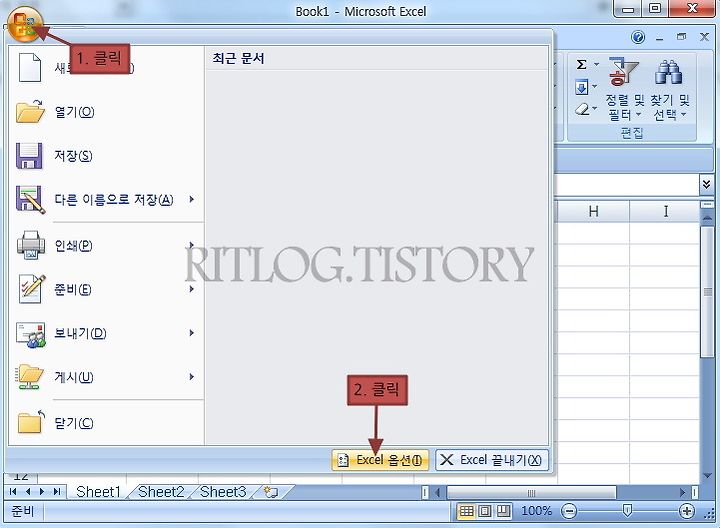This screenshot has width=720, height=528.
Task: Click the 100% zoom level
Action: [x=536, y=511]
